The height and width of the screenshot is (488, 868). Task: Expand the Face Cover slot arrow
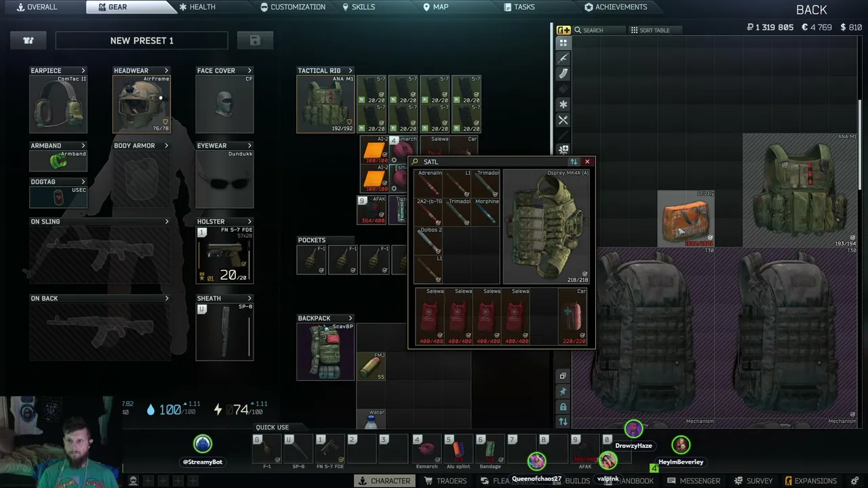pyautogui.click(x=250, y=70)
